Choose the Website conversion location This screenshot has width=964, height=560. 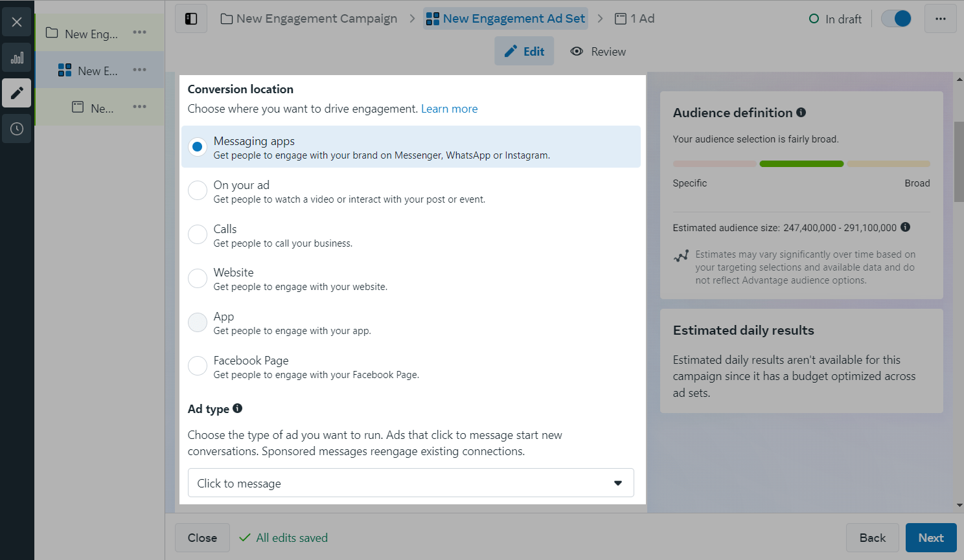pos(198,278)
